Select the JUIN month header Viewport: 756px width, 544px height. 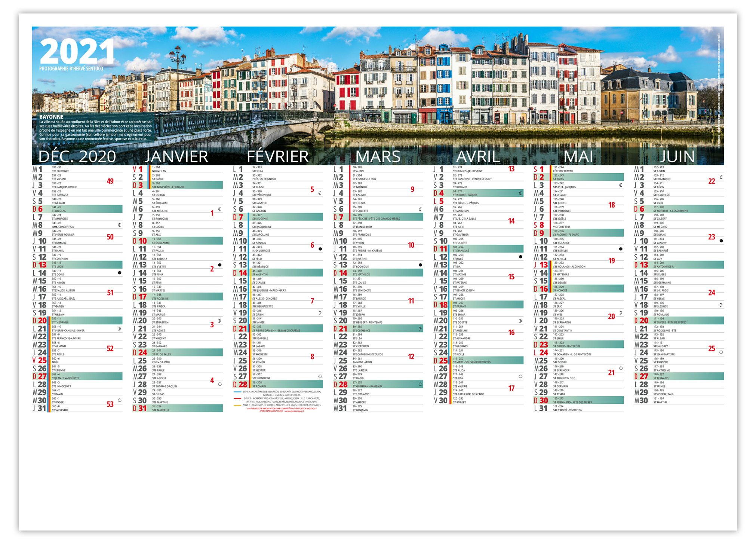[677, 156]
